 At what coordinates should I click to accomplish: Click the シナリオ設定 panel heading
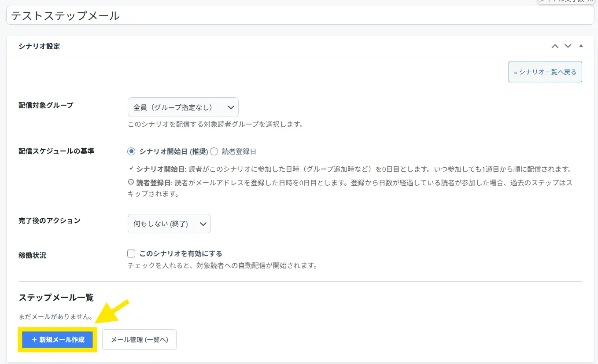click(x=39, y=46)
